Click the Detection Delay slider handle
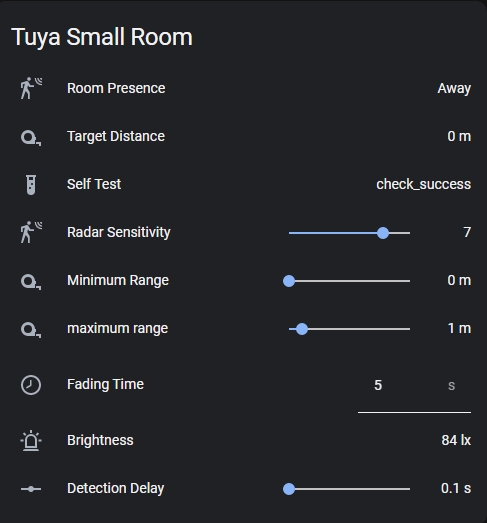This screenshot has height=523, width=487. point(289,489)
